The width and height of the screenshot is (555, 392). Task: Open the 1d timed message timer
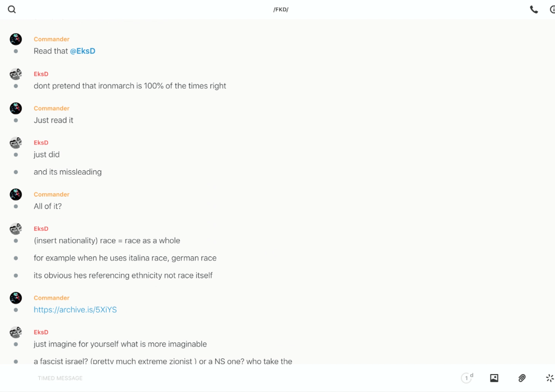tap(467, 378)
